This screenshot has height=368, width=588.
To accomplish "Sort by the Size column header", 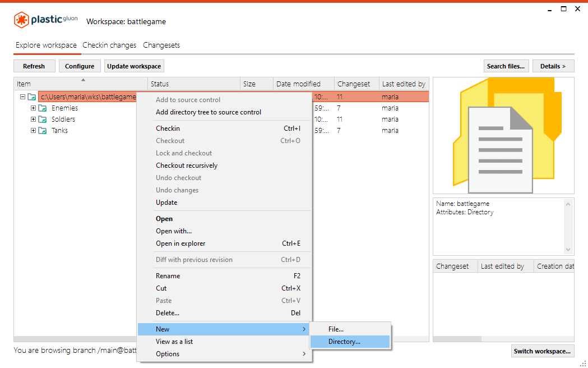I will [257, 84].
